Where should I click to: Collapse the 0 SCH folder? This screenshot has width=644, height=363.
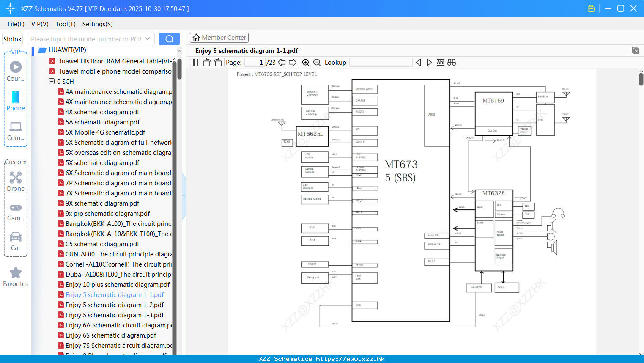coord(52,82)
